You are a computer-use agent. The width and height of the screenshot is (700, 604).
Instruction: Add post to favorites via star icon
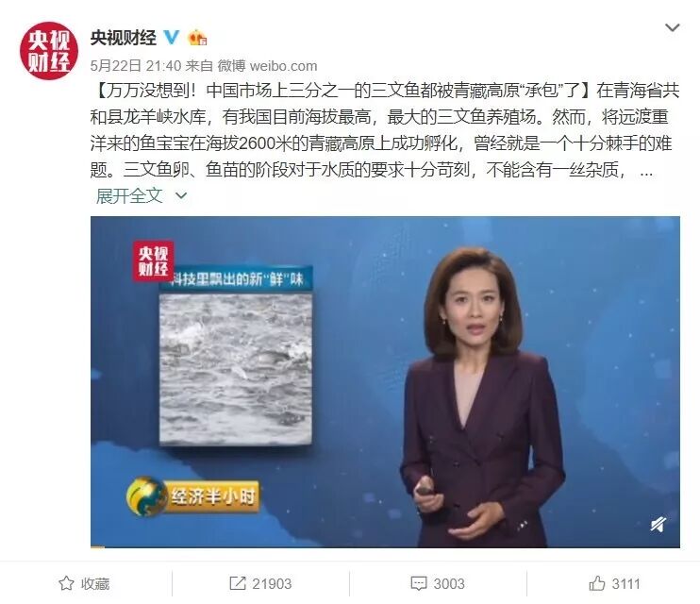click(66, 583)
